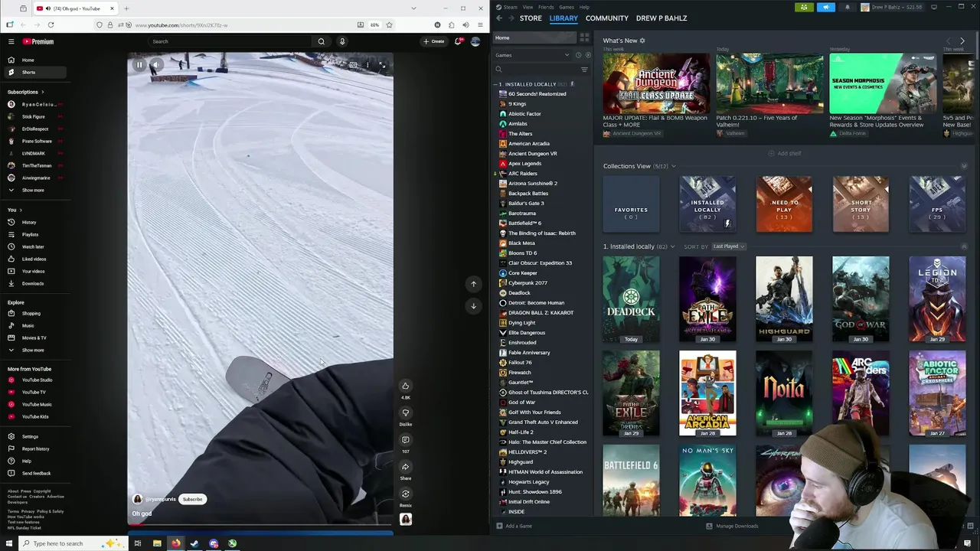
Task: Expand the Subscriptions section on YouTube
Action: coord(26,92)
